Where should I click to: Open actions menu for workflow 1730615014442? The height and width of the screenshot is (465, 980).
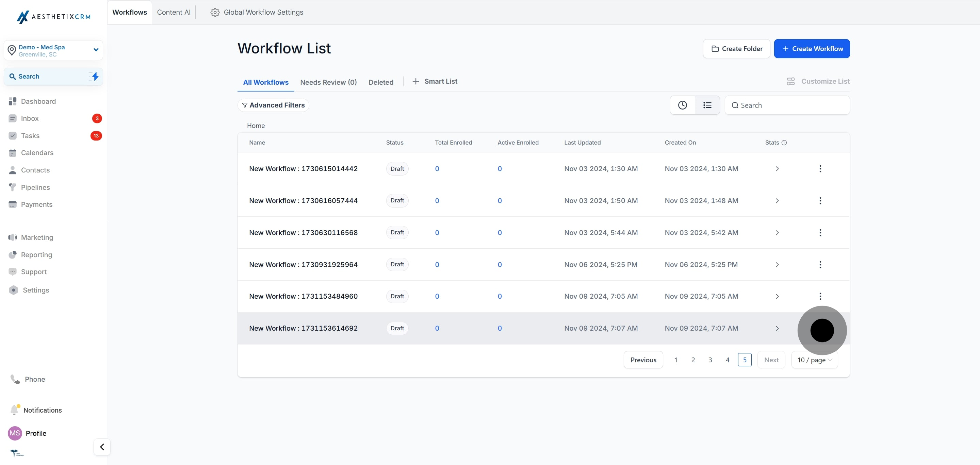coord(820,168)
